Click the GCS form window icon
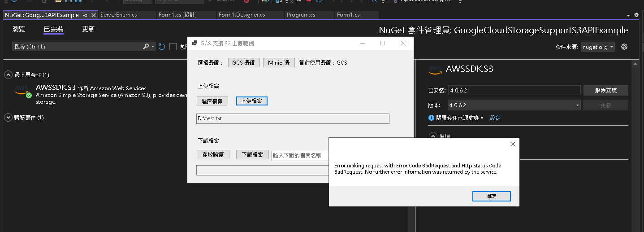This screenshot has width=644, height=232. pos(194,44)
